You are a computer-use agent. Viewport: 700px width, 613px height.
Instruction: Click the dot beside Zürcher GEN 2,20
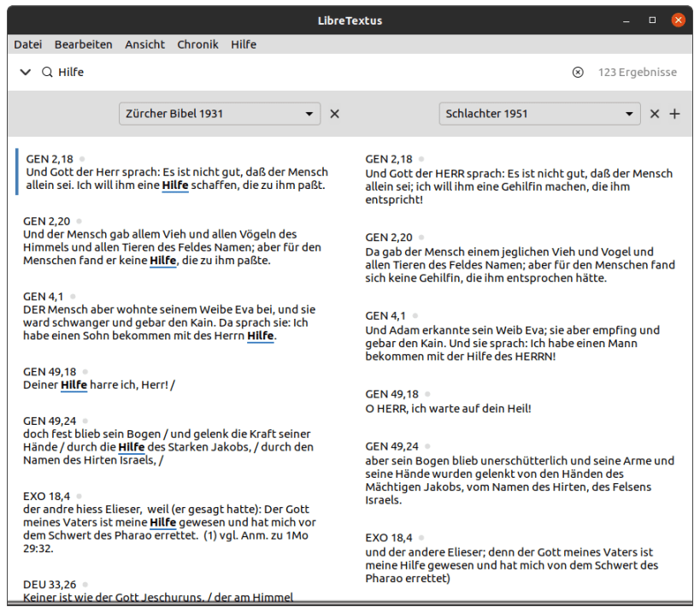[79, 221]
